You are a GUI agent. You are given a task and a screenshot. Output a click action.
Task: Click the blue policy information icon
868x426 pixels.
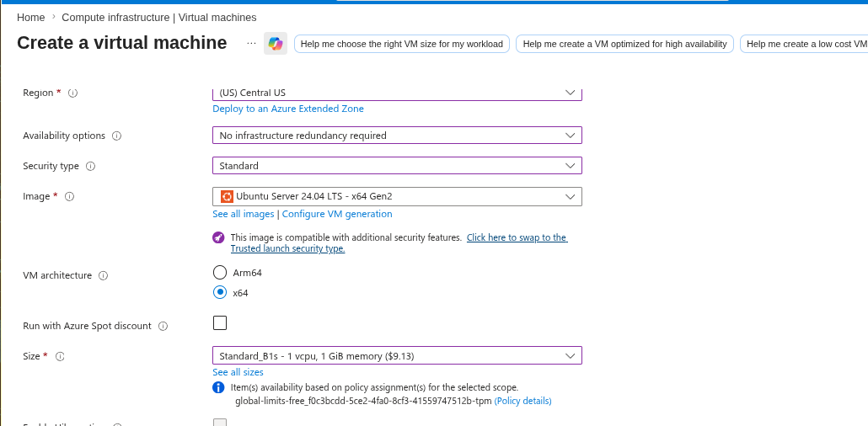218,387
